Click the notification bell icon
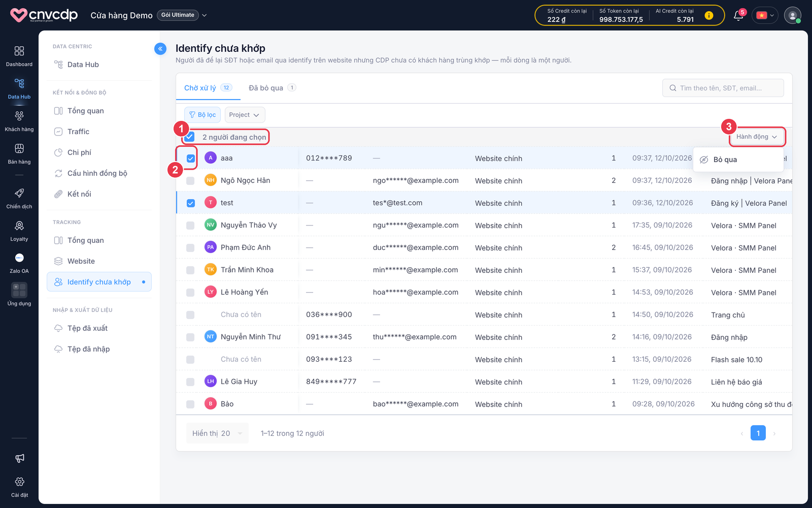Viewport: 812px width, 508px height. [x=738, y=16]
